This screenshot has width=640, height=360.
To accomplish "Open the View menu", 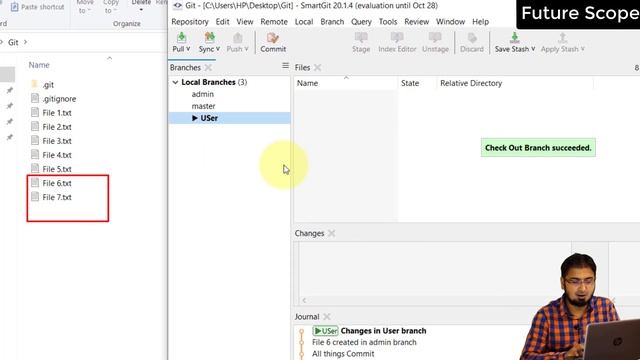I will [x=245, y=22].
